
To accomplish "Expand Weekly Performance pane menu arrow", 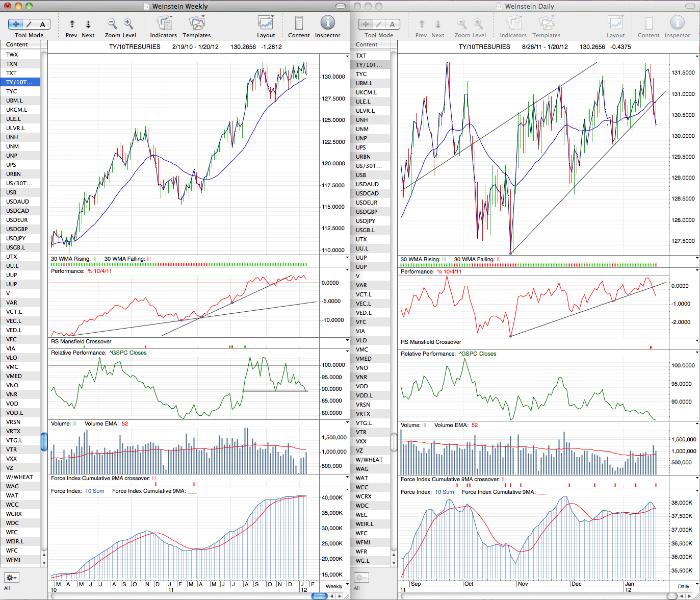I will 347,271.
